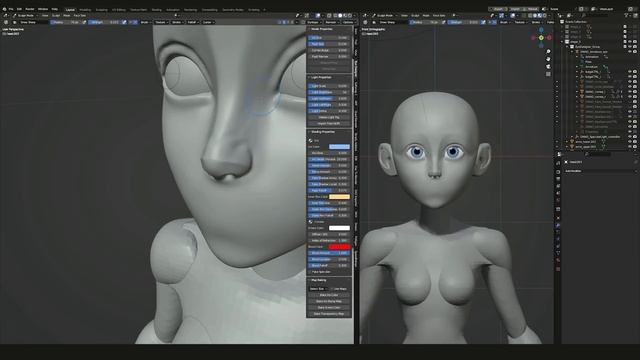Viewport: 640px width, 360px height.
Task: Switch to the Sculpting workspace tab
Action: (102, 10)
